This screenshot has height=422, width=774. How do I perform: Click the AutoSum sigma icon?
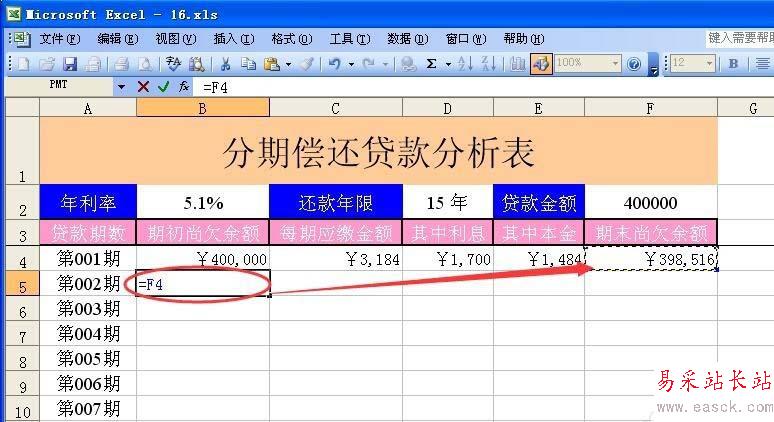pyautogui.click(x=431, y=64)
